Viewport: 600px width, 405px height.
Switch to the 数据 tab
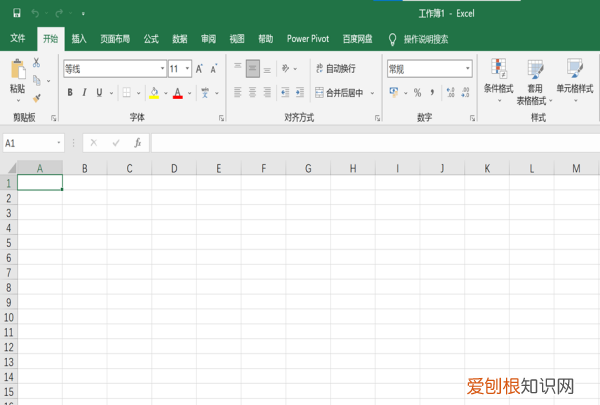(180, 39)
